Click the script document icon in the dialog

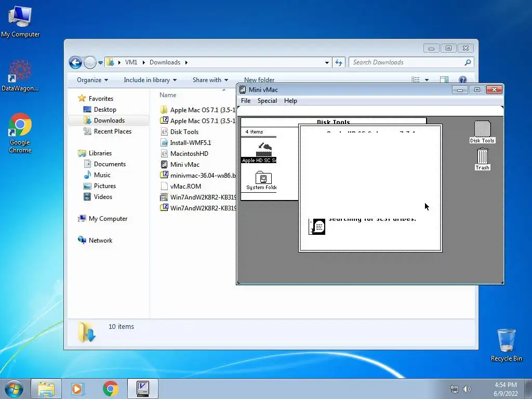click(317, 227)
